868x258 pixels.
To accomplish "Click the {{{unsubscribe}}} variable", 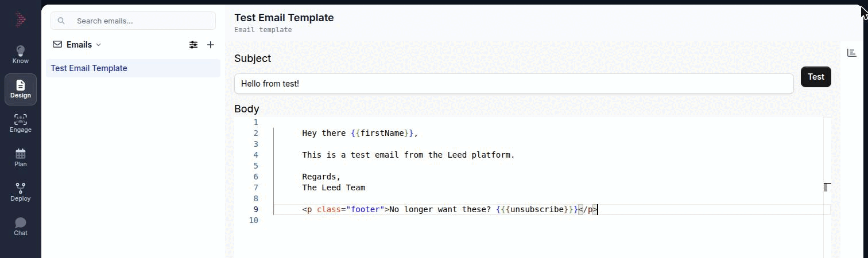I will click(x=537, y=209).
